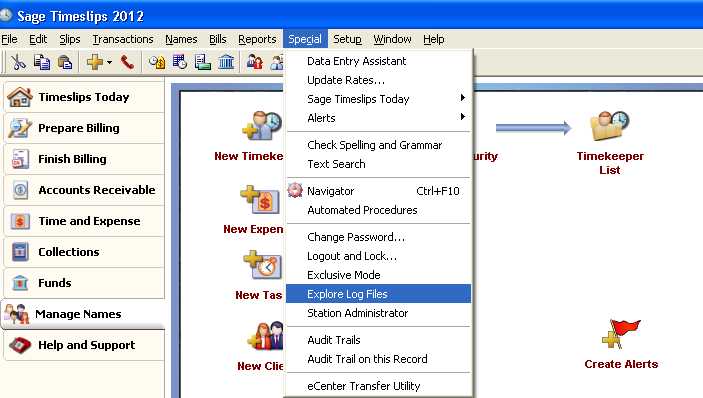
Task: Click the clock and money tag toolbar icon
Action: [x=157, y=62]
